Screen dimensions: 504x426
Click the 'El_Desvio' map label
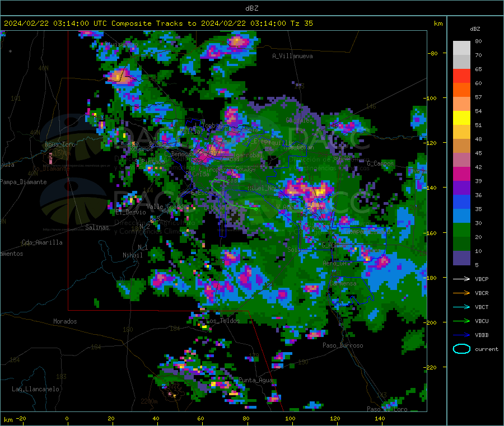click(x=130, y=212)
